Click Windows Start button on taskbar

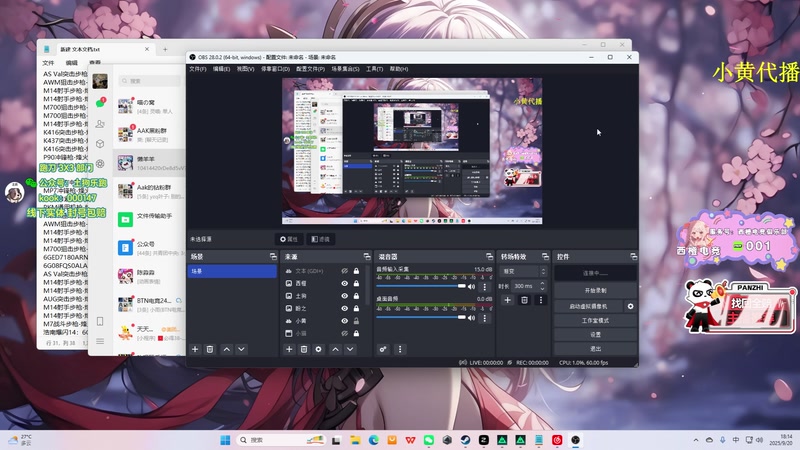click(x=225, y=440)
